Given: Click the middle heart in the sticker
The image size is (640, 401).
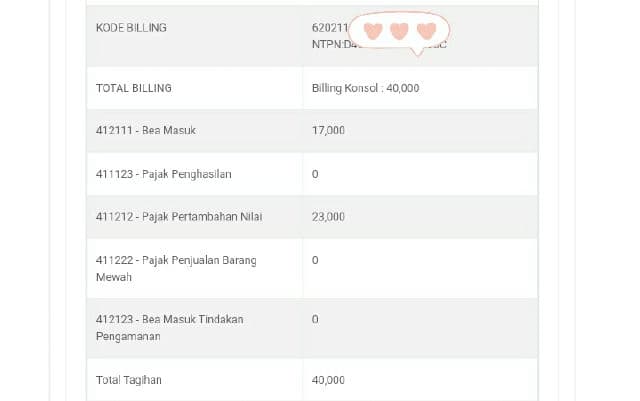Looking at the screenshot, I should [399, 31].
